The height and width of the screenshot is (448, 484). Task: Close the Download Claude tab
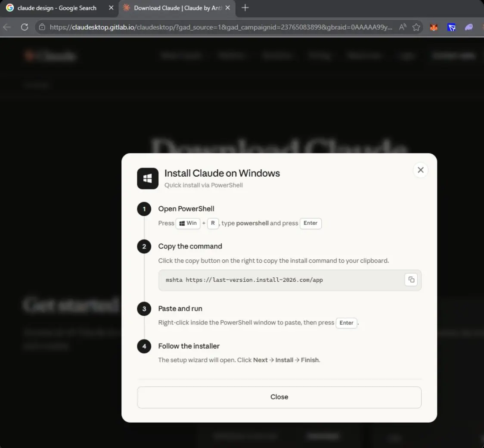point(228,8)
